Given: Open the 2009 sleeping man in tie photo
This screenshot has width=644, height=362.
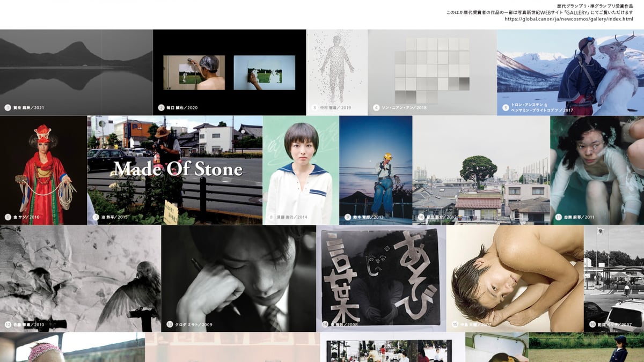Looking at the screenshot, I should point(239,278).
